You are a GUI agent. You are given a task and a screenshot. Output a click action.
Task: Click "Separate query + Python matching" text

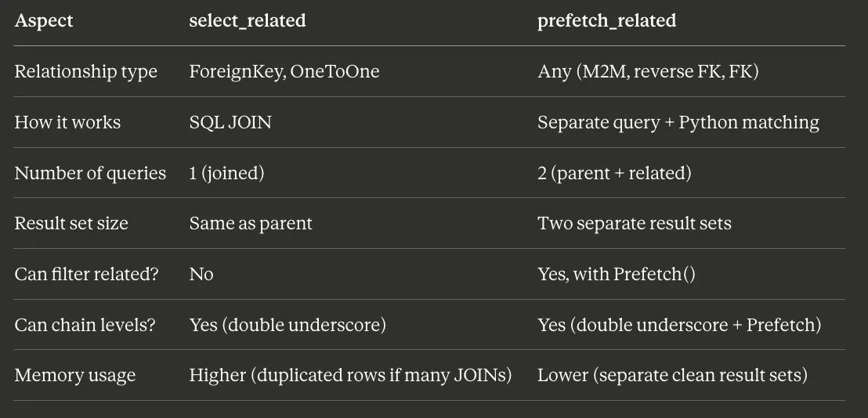(678, 123)
